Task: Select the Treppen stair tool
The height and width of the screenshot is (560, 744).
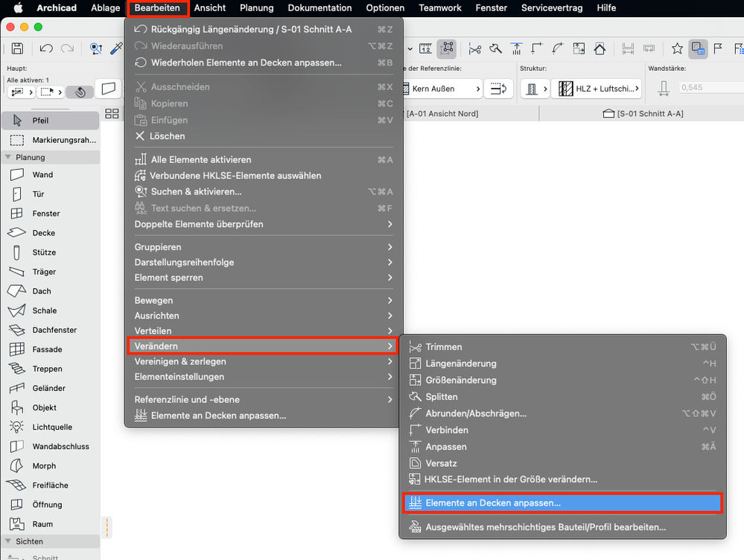Action: pos(51,369)
